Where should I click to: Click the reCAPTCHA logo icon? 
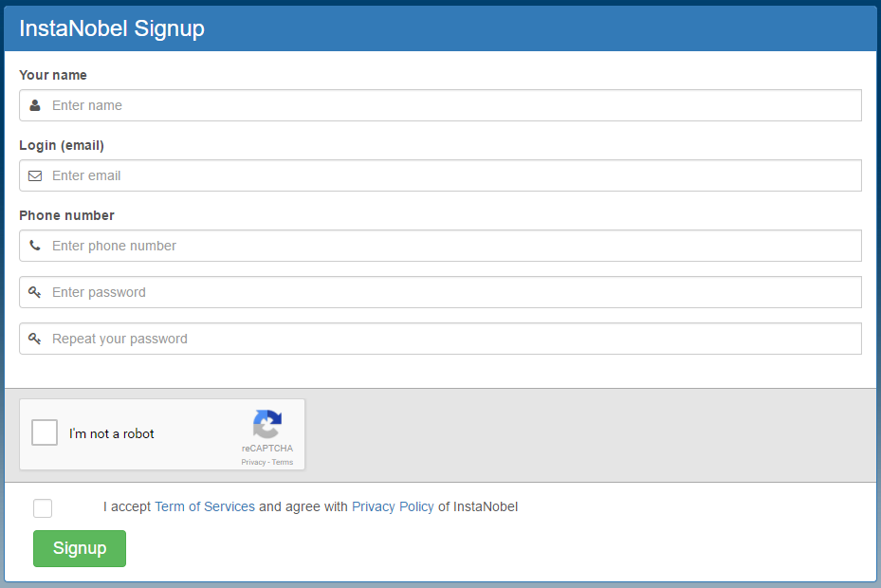tap(266, 424)
